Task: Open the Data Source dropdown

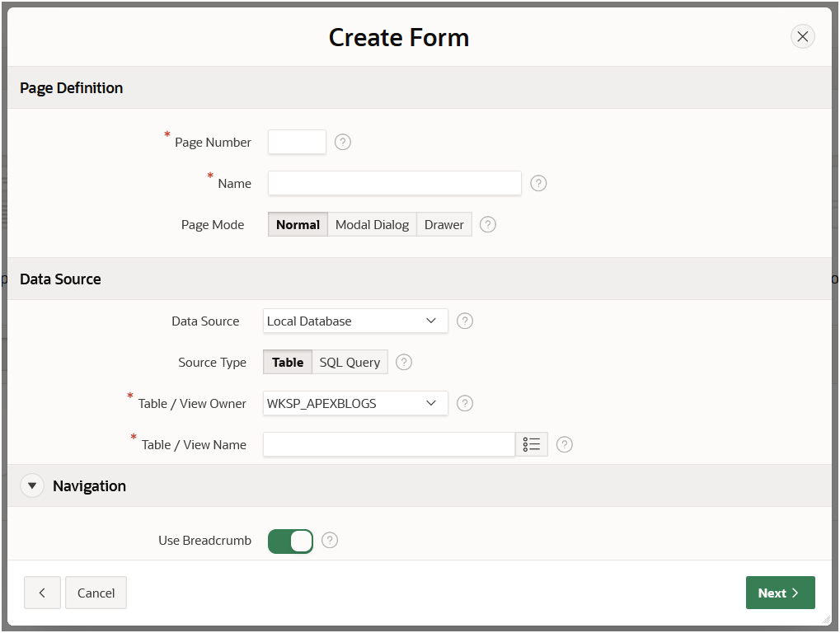Action: tap(354, 321)
